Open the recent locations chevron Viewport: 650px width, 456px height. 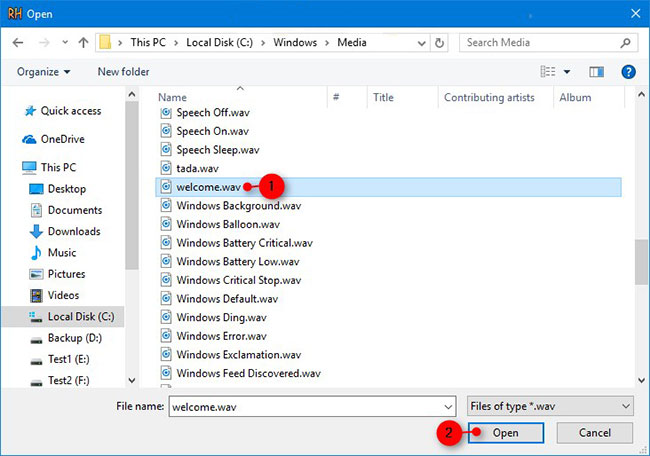pyautogui.click(x=65, y=42)
